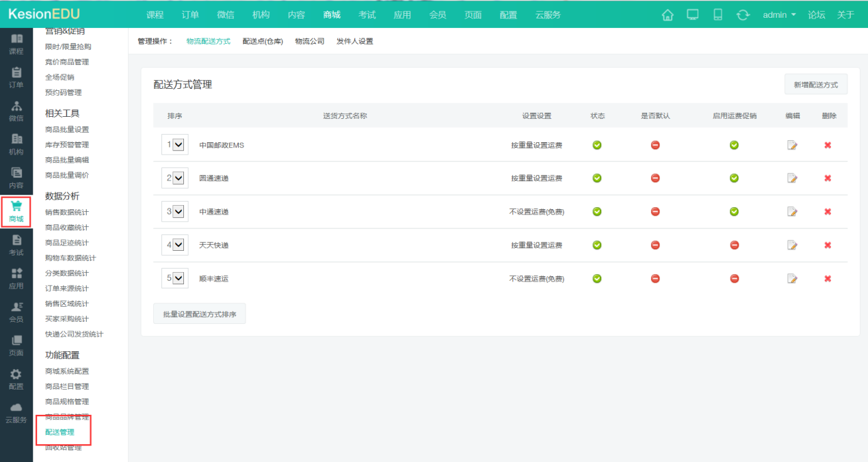Image resolution: width=868 pixels, height=462 pixels.
Task: Toggle status of 圆通速递
Action: pos(596,178)
